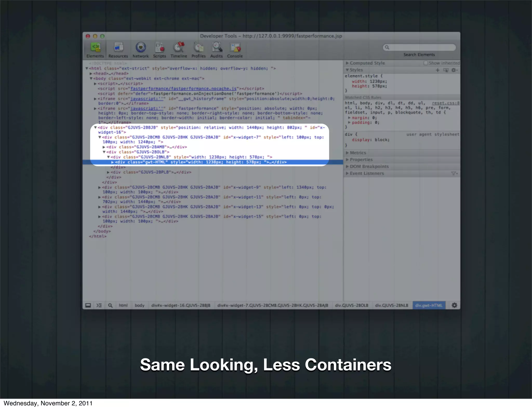Collapse the Styles section

tap(347, 70)
